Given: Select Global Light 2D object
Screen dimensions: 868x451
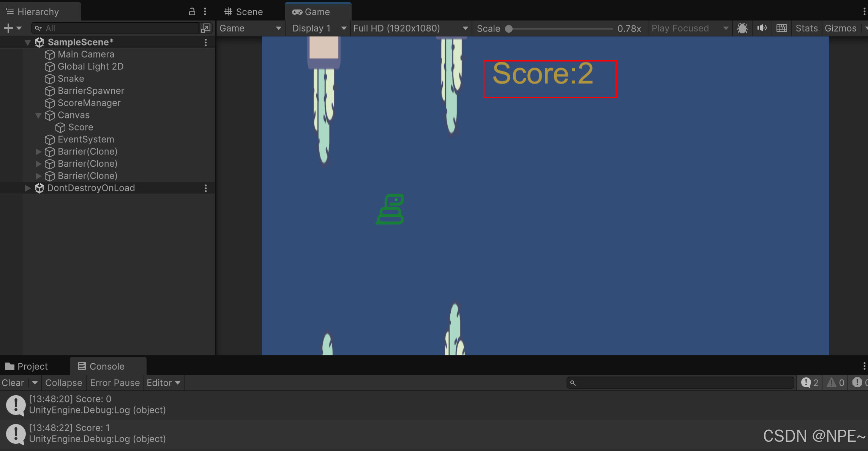Looking at the screenshot, I should click(x=90, y=66).
